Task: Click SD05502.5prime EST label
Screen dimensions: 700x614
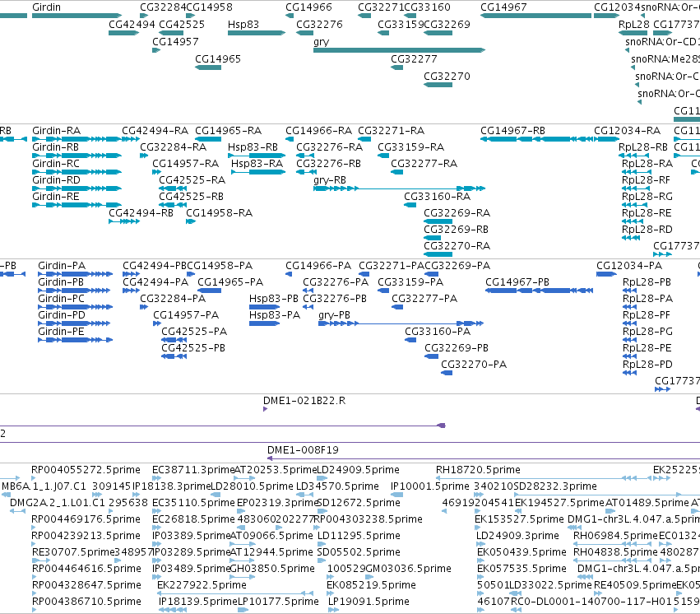Action: click(359, 552)
